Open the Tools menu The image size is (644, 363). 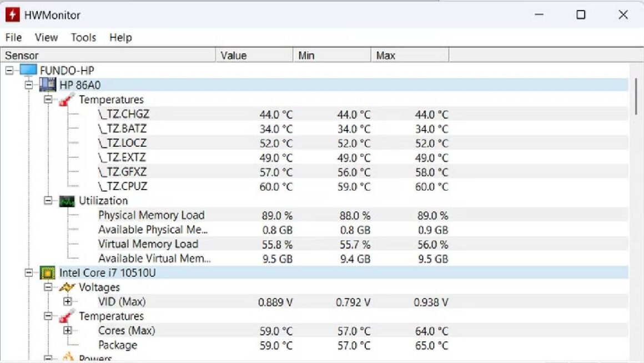tap(83, 37)
